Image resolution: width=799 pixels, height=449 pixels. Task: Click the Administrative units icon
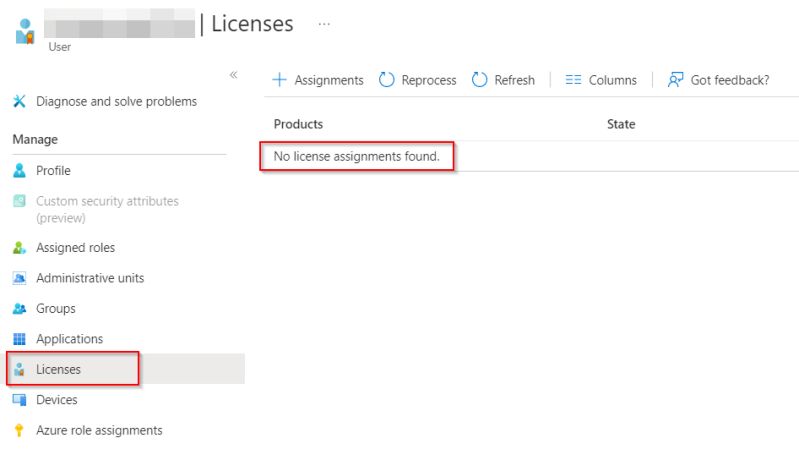pos(19,278)
